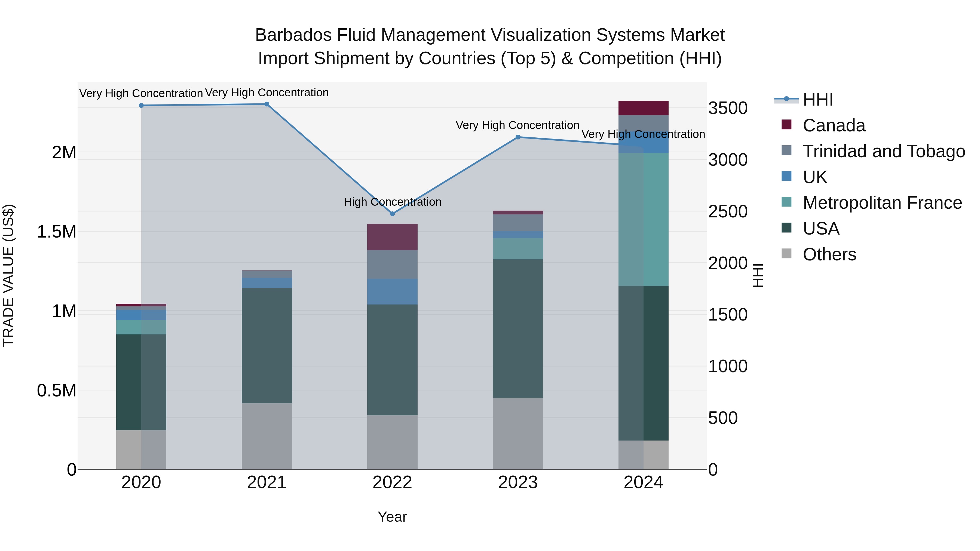Image resolution: width=980 pixels, height=551 pixels.
Task: Click the Canada segment of 2022 bar
Action: click(392, 237)
